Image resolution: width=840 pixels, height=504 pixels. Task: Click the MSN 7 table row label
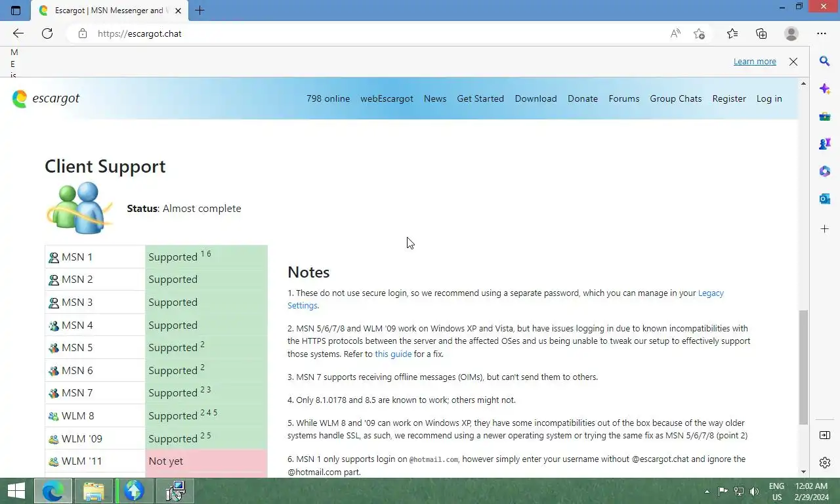(77, 393)
